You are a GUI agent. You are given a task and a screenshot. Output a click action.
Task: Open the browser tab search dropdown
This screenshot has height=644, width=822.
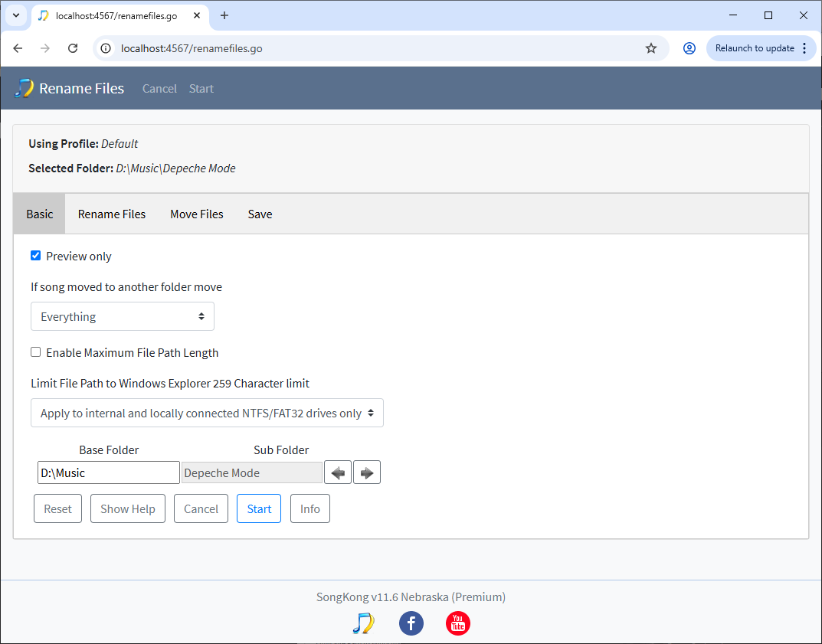15,15
